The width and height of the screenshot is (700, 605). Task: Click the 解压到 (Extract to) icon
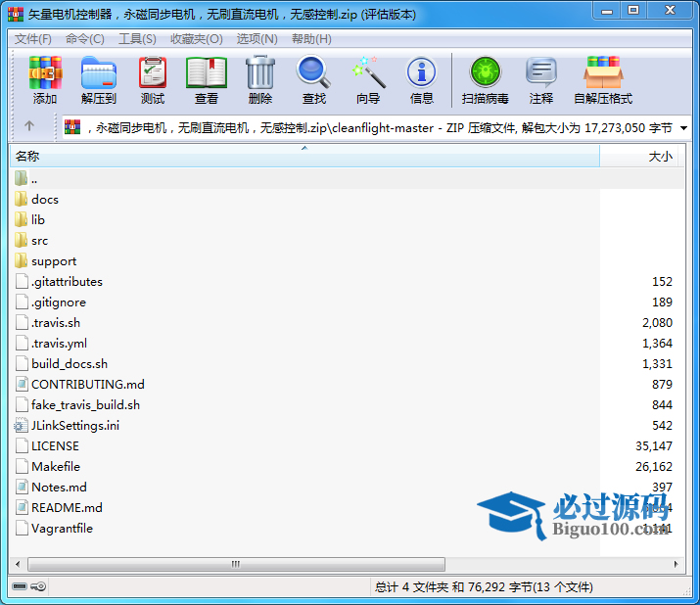tap(99, 72)
